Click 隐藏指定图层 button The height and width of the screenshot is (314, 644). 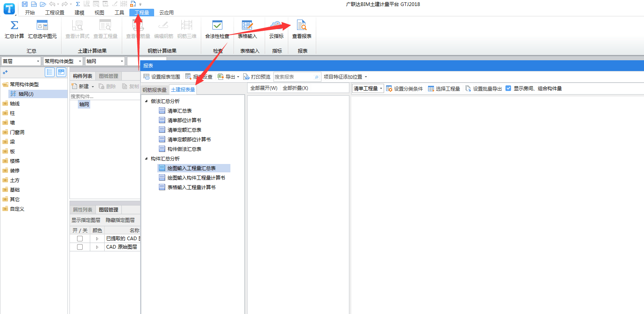point(120,220)
